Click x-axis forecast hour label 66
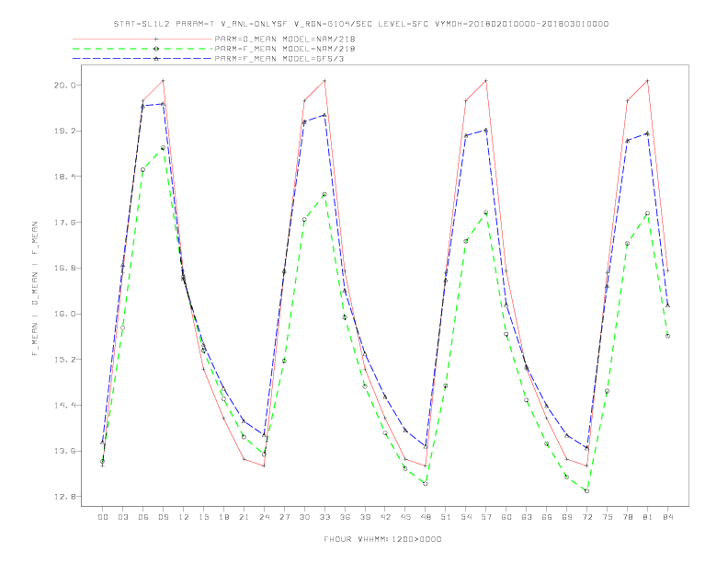The height and width of the screenshot is (563, 728). pyautogui.click(x=547, y=517)
